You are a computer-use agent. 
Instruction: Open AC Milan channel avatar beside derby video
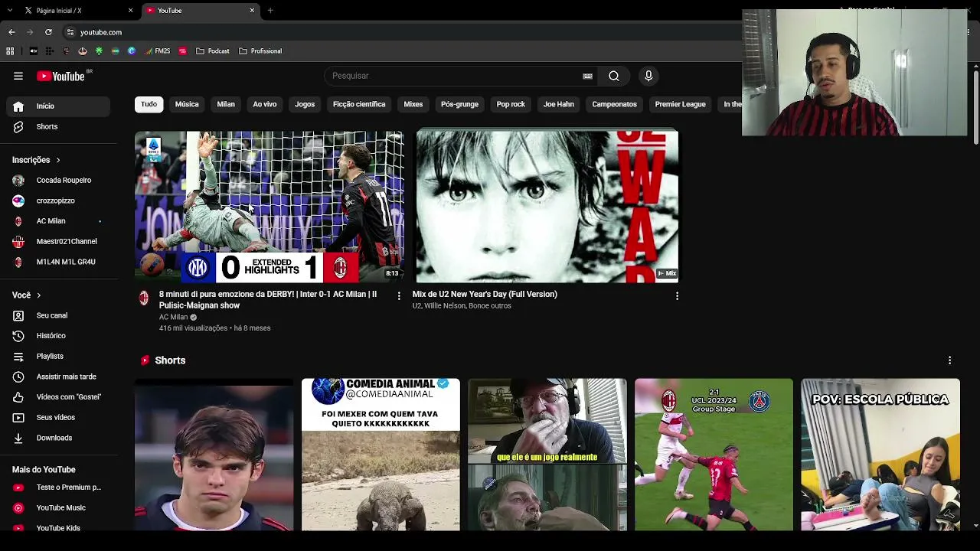(x=144, y=298)
